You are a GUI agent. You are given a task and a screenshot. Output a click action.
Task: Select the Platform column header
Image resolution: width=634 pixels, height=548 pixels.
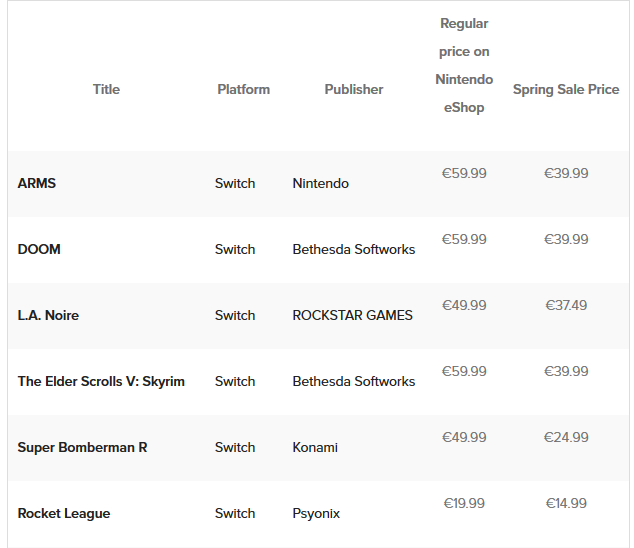[243, 89]
